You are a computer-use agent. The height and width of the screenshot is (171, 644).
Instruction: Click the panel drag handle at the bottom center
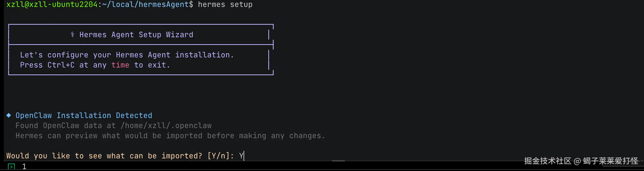point(338,161)
